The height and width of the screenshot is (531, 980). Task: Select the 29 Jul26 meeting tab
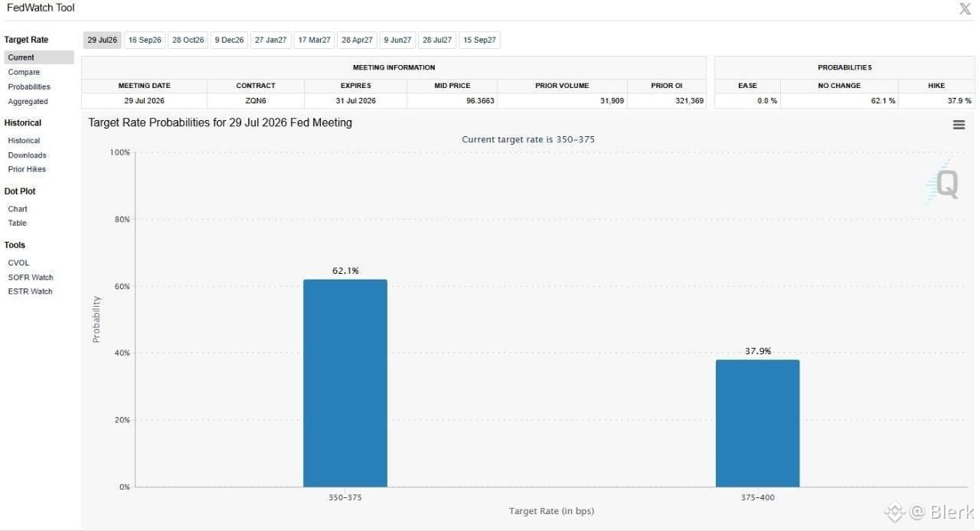coord(103,40)
